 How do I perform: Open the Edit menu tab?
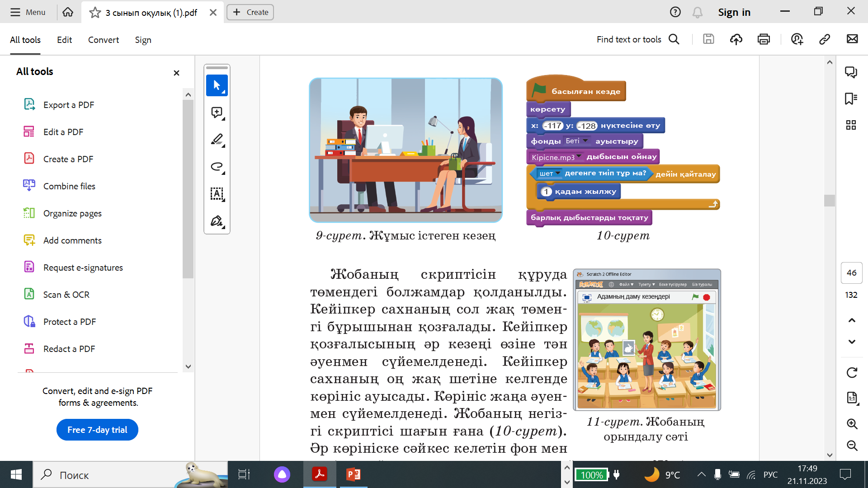pyautogui.click(x=64, y=40)
